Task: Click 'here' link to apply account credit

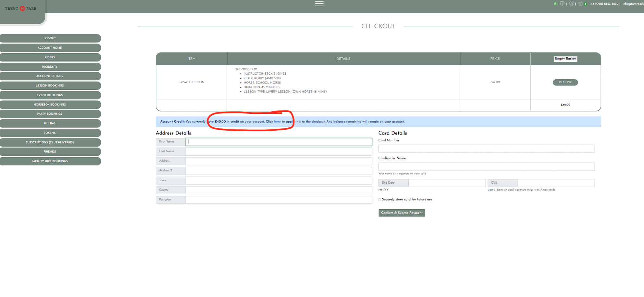Action: pyautogui.click(x=277, y=122)
